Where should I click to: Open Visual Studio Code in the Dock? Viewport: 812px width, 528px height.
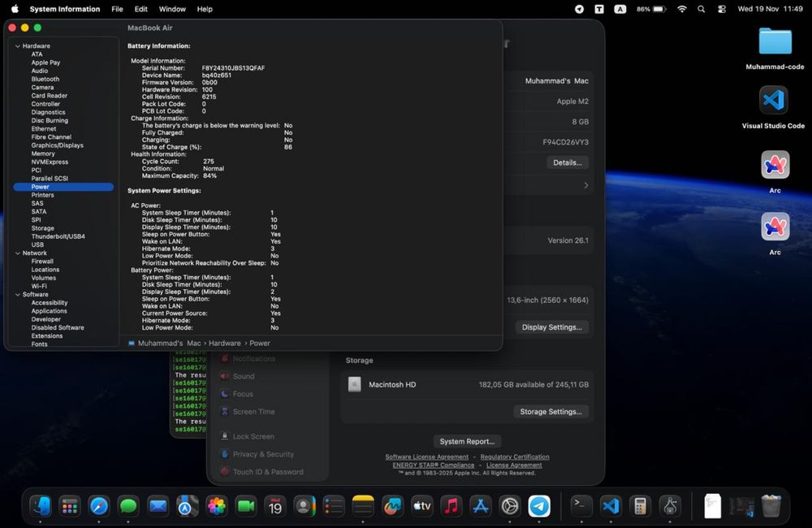(x=611, y=506)
